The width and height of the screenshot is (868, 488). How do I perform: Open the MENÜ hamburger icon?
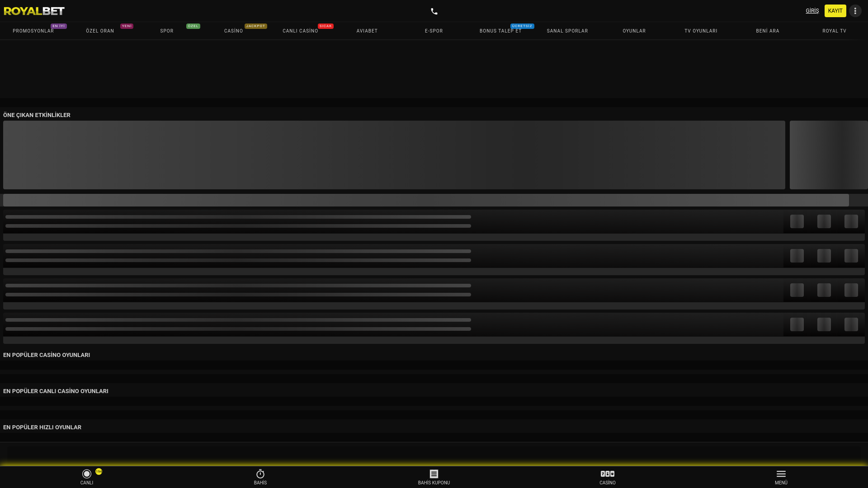pos(781,474)
